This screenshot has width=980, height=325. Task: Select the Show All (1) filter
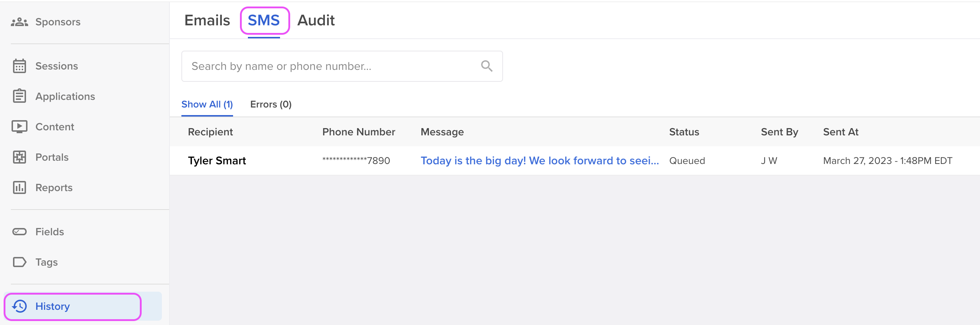[x=207, y=104]
